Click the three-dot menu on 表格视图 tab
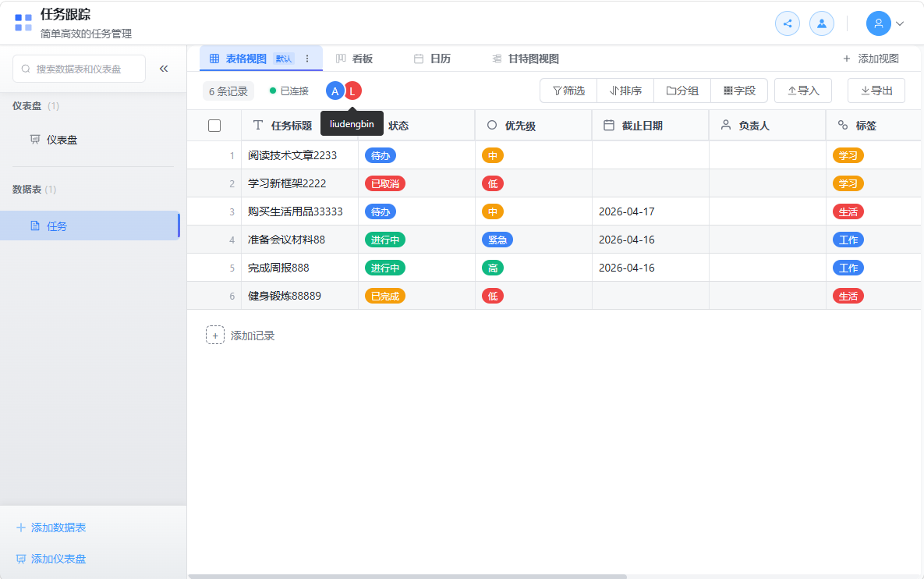Screen dimensions: 924x579 (x=307, y=59)
